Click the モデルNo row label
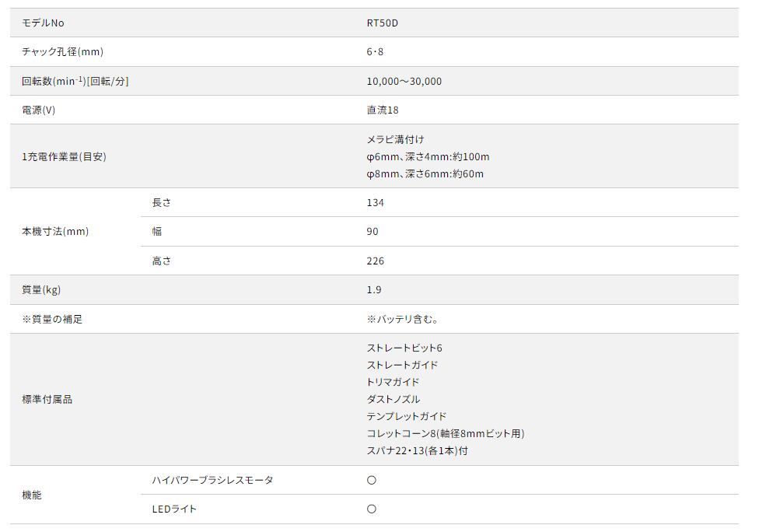Image resolution: width=759 pixels, height=532 pixels. coord(43,23)
